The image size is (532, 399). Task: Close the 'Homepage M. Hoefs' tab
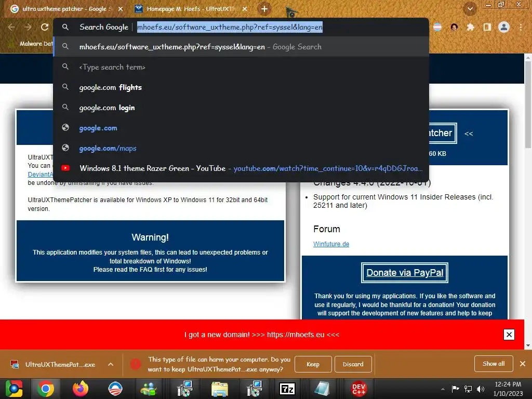245,9
